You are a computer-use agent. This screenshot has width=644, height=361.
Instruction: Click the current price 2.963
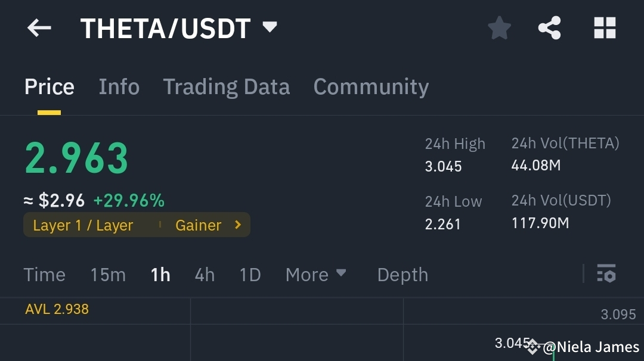76,158
